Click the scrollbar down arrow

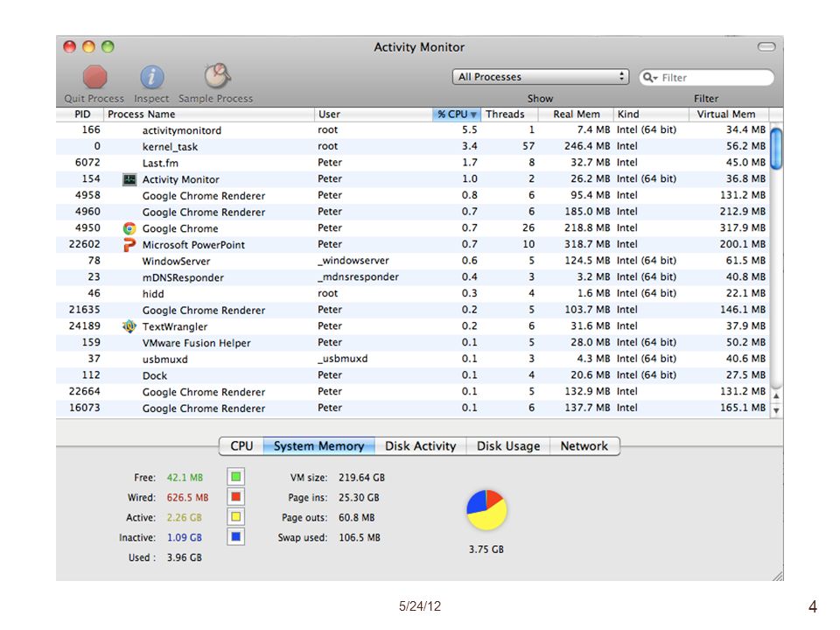click(776, 409)
